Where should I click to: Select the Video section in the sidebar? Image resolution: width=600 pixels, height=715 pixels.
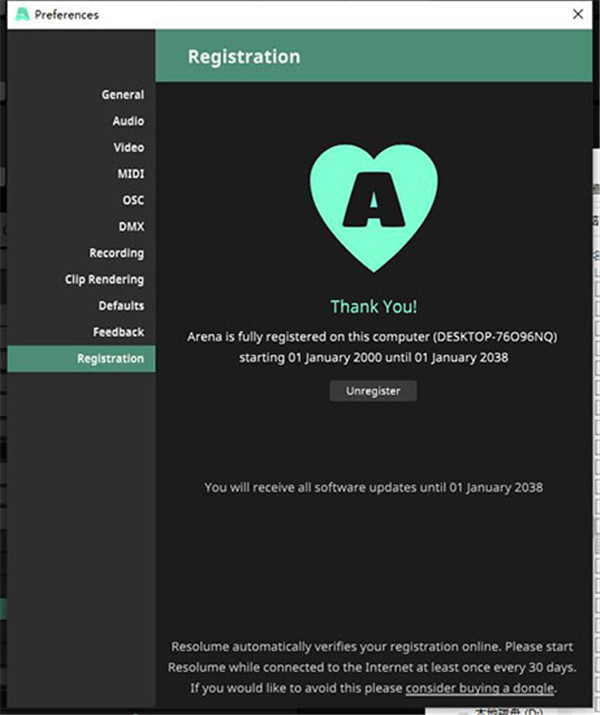pos(128,147)
